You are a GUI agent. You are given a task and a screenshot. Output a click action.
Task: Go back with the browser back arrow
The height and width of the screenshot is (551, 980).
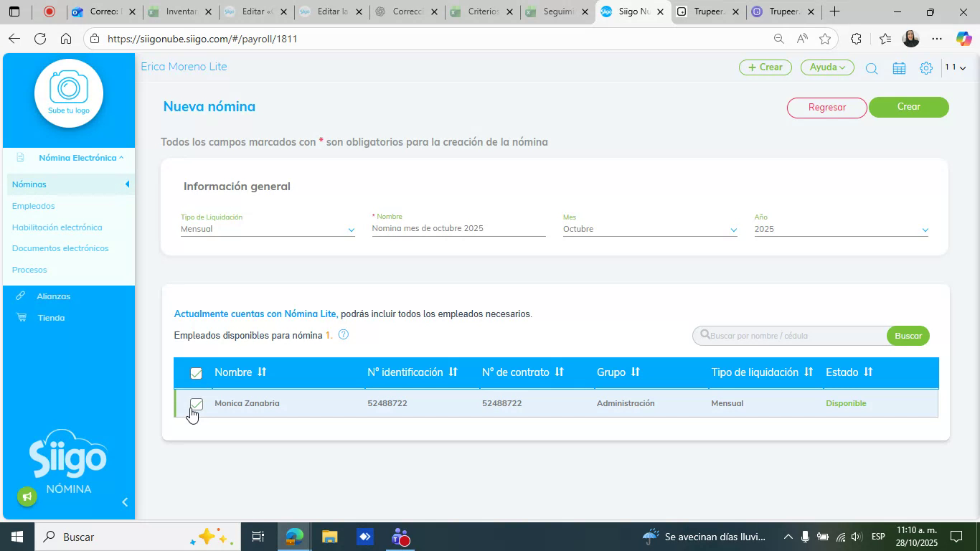[14, 39]
